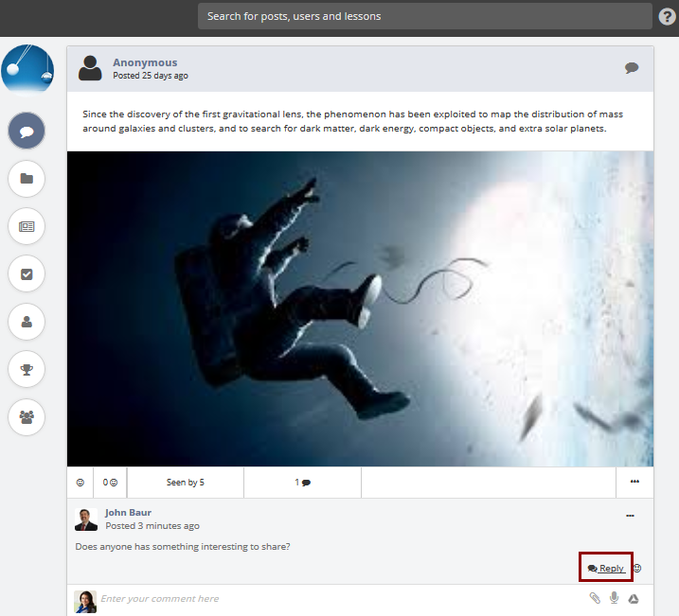This screenshot has height=616, width=679.
Task: Open the help question mark icon
Action: coord(668,16)
